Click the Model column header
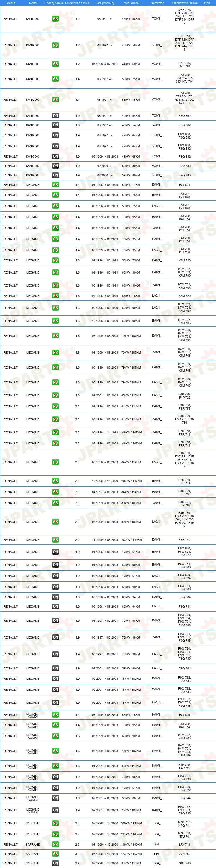 [33, 3]
